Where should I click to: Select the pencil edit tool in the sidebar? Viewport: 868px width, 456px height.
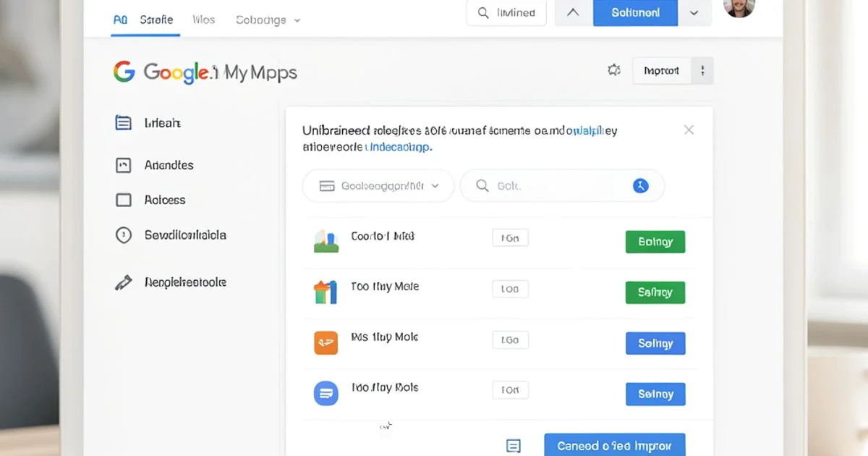pyautogui.click(x=122, y=282)
